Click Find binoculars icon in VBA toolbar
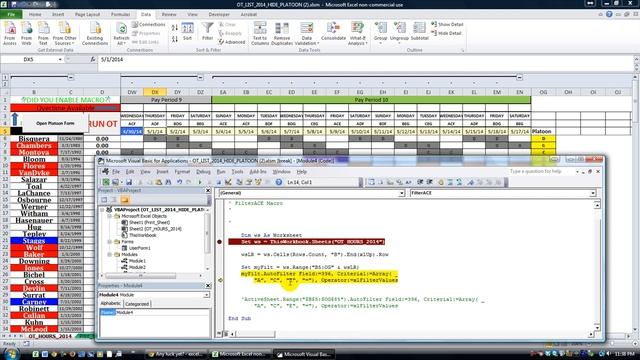 (x=168, y=182)
